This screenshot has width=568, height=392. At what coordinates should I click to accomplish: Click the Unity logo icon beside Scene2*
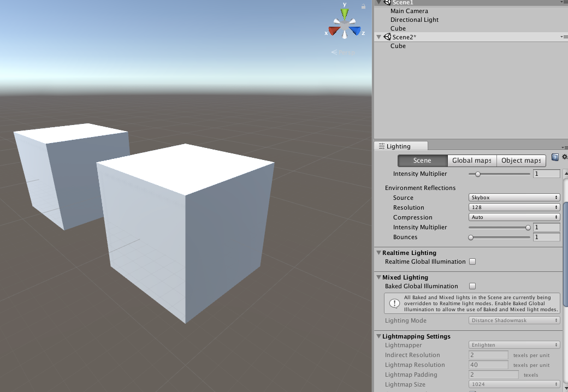point(387,37)
